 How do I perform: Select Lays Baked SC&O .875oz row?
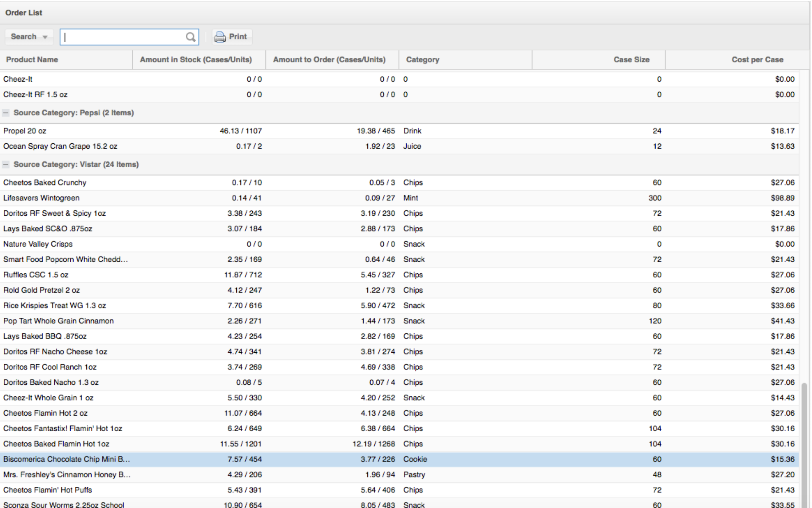coord(399,229)
